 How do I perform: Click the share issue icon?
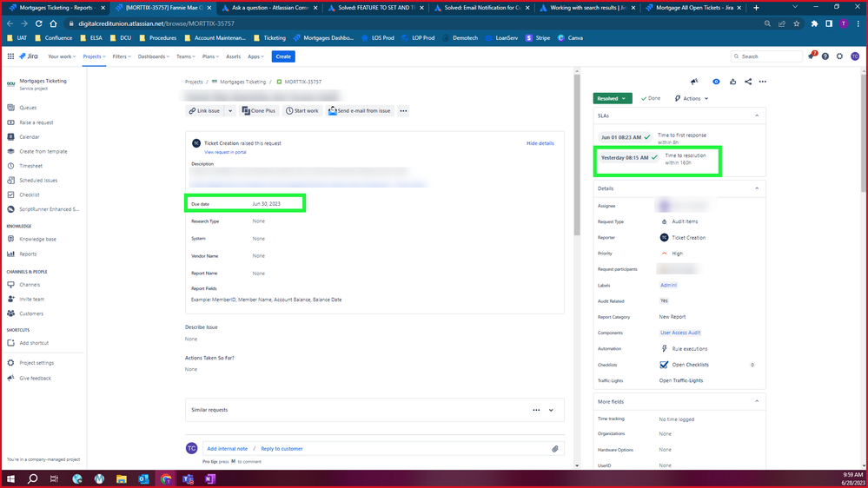coord(748,82)
